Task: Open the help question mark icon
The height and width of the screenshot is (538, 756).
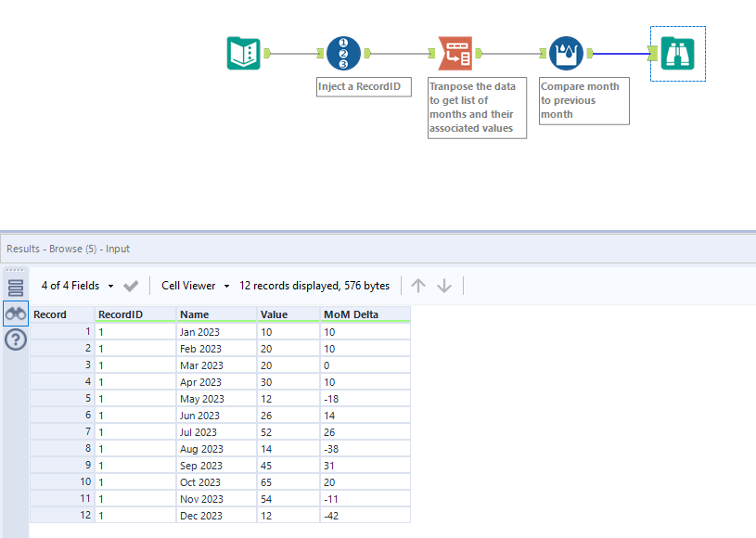Action: [15, 339]
